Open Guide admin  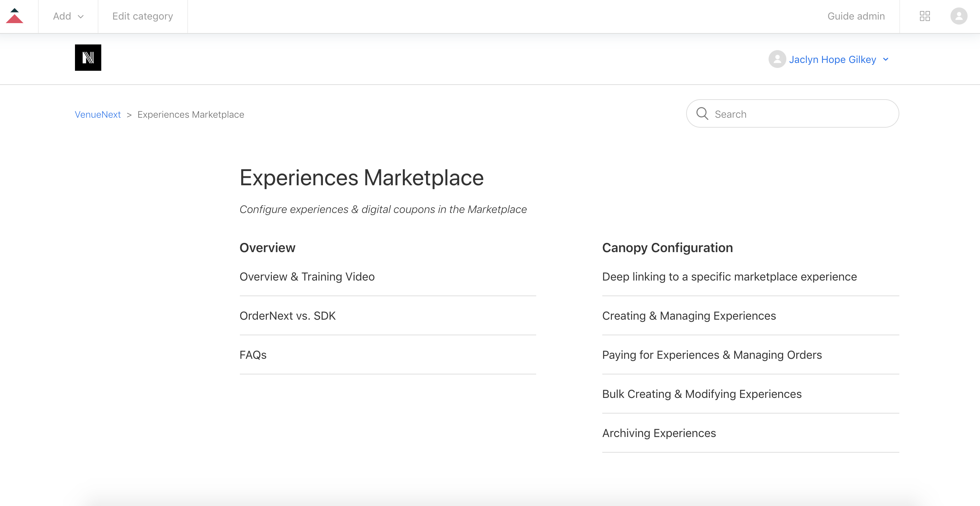click(856, 16)
